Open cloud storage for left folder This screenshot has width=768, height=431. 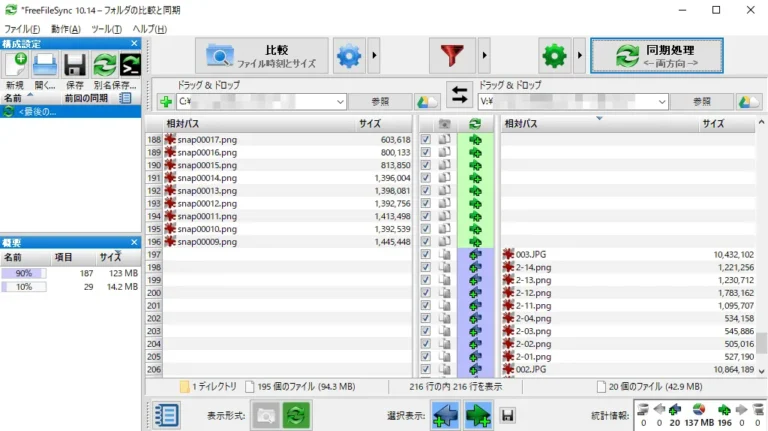pos(427,102)
